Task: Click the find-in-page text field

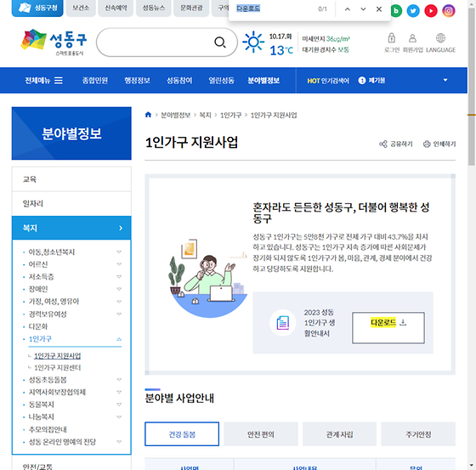Action: coord(273,8)
